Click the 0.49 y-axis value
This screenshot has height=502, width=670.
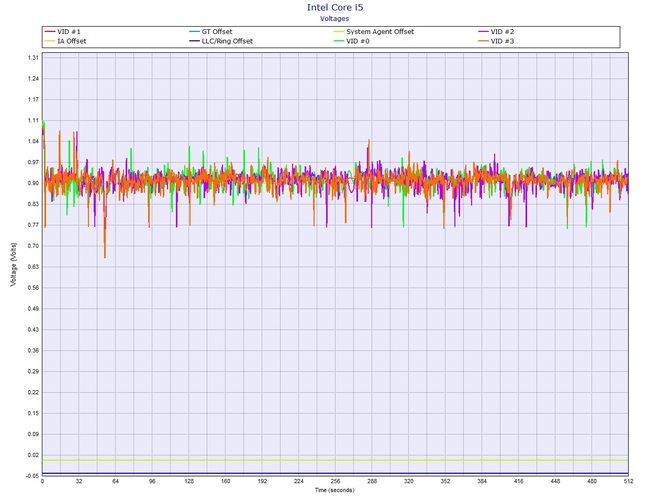34,309
